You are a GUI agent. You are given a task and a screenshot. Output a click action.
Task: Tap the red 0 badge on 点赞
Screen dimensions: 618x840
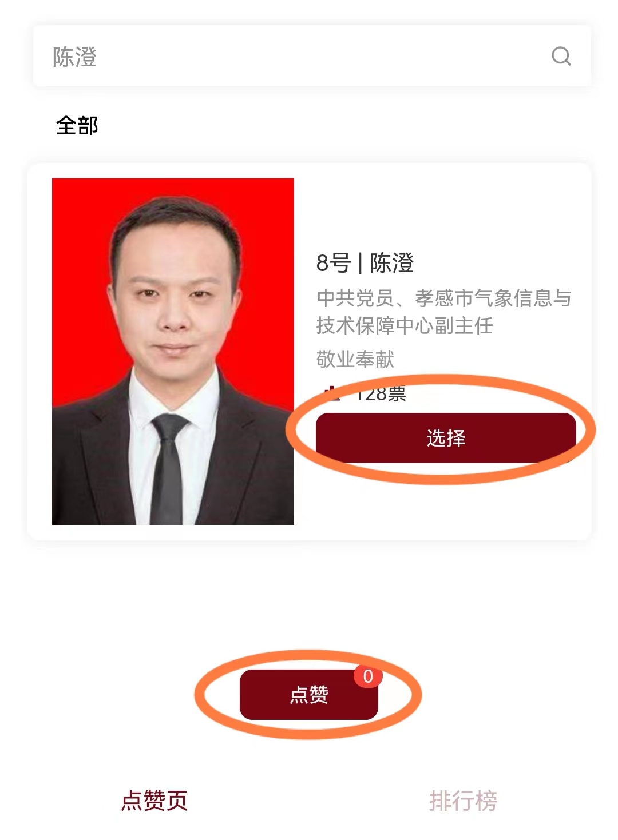coord(368,676)
